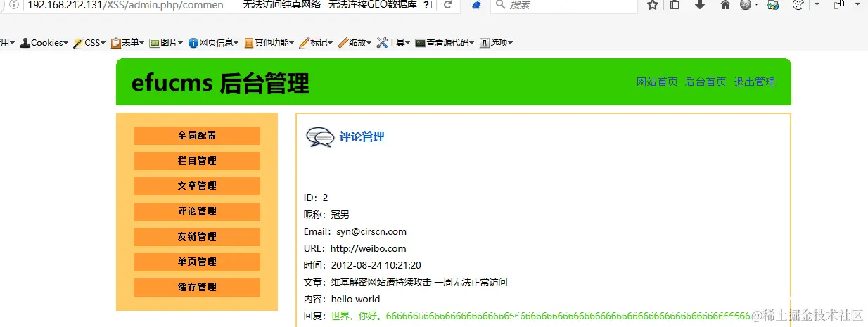Click the page reload icon

click(447, 5)
